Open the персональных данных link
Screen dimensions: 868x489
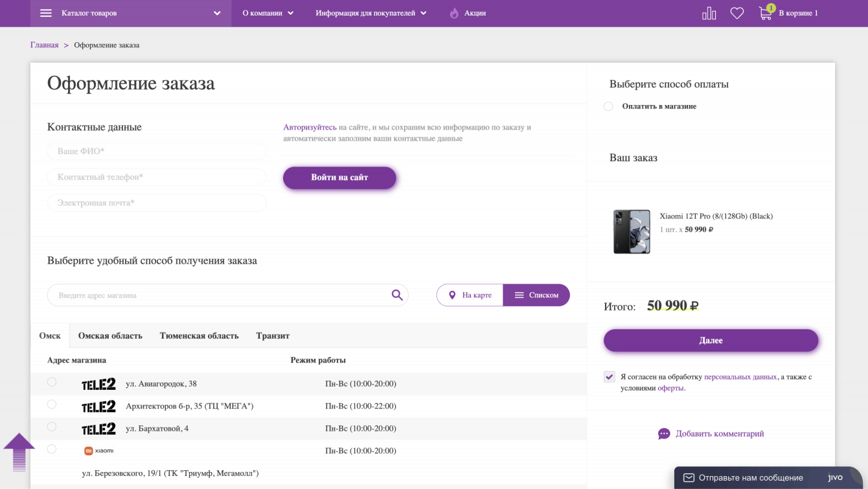pyautogui.click(x=740, y=377)
